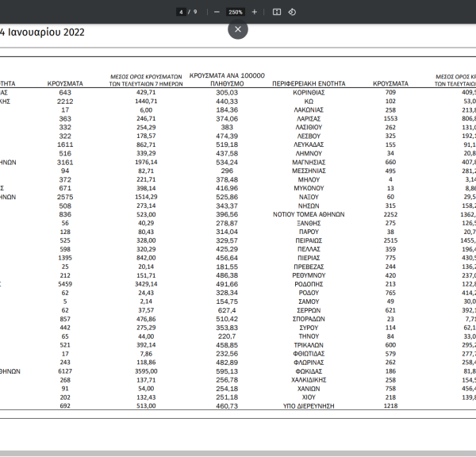Click the cases value '5459'
The height and width of the screenshot is (457, 476).
point(65,284)
